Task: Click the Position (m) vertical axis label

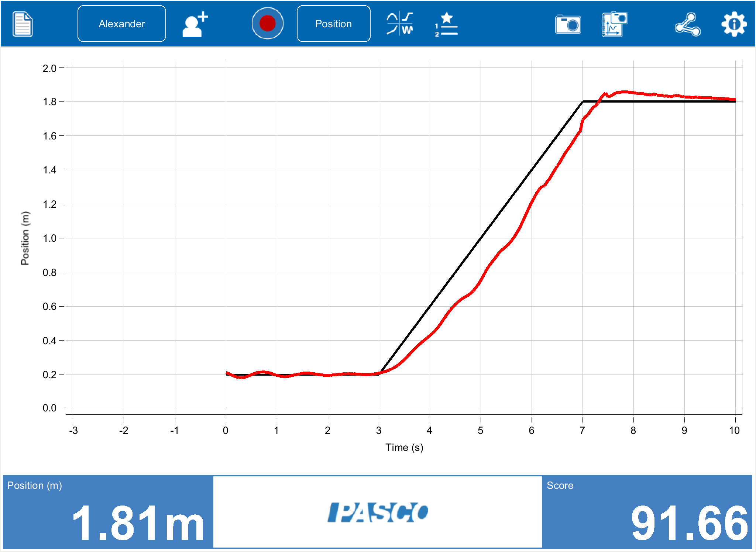Action: 25,238
